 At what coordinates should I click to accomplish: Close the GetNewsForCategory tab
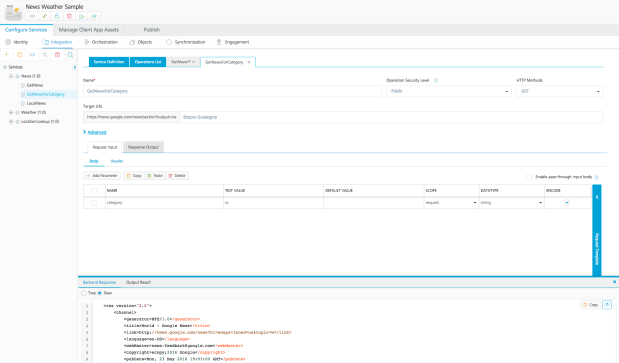point(249,62)
